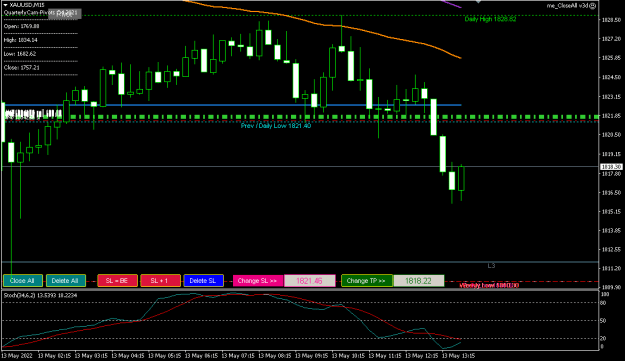This screenshot has height=361, width=625.
Task: Click the Stoch(34,6,2) indicator label
Action: 40,295
